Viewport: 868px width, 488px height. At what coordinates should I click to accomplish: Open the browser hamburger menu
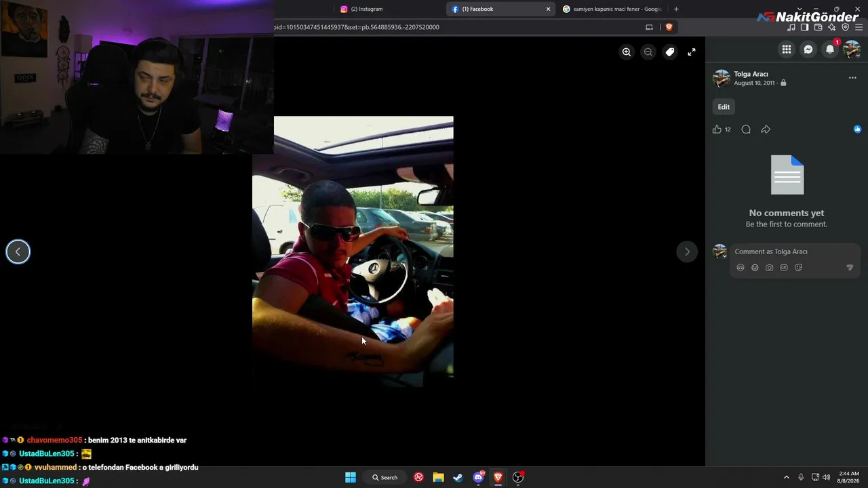(859, 27)
